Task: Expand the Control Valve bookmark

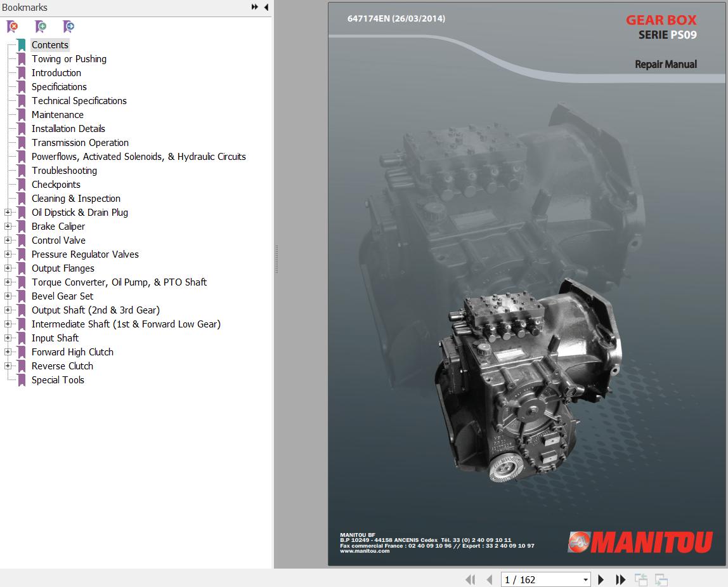Action: pyautogui.click(x=8, y=241)
